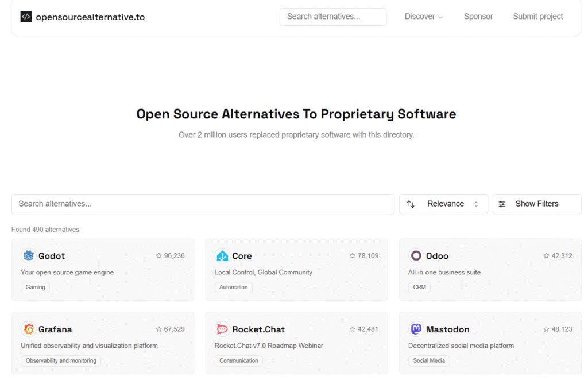This screenshot has height=380, width=588.
Task: Open the Odoo project title
Action: coord(437,256)
